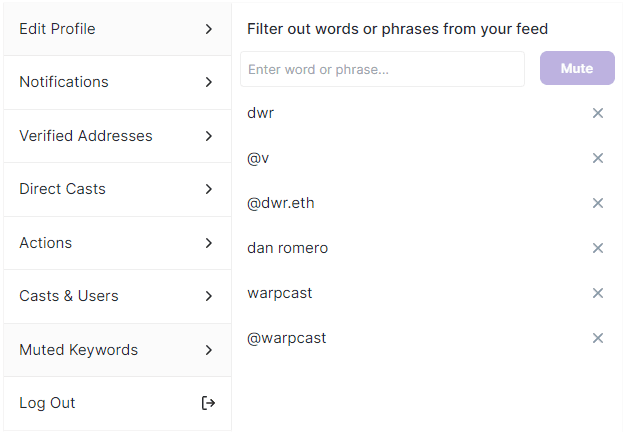The height and width of the screenshot is (434, 625).
Task: Expand Edit Profile chevron arrow
Action: tap(208, 29)
